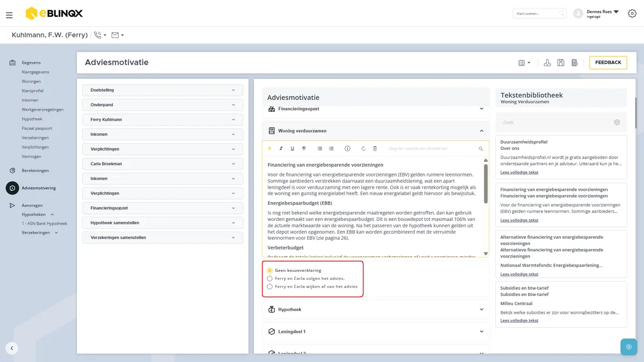Click the 'Klant zoeken' search field
644x362 pixels.
[539, 13]
